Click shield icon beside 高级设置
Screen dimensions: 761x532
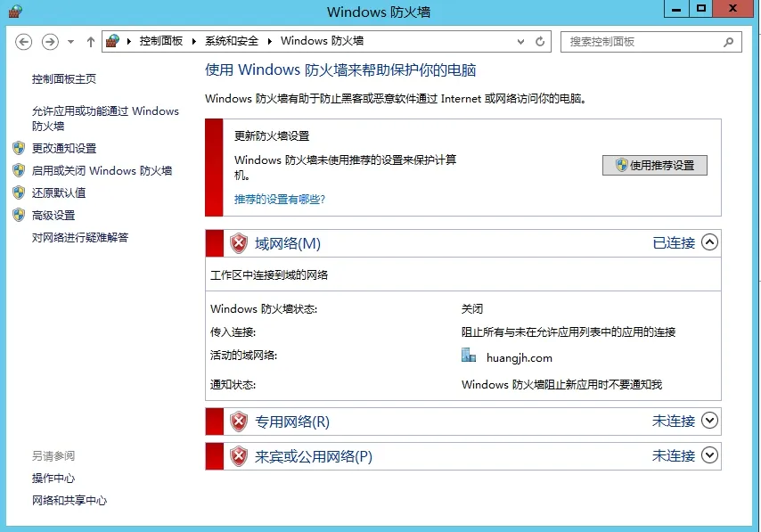coord(19,215)
